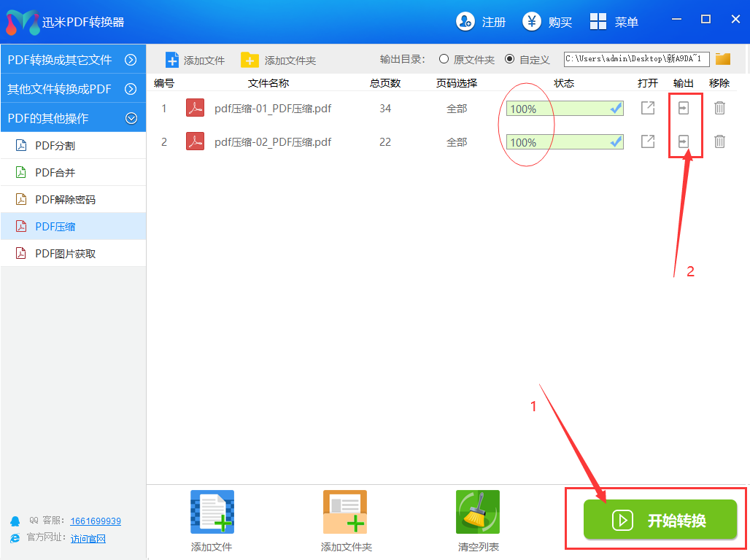Image resolution: width=750 pixels, height=560 pixels.
Task: Remove pdf压缩-01 using its trash icon
Action: click(719, 108)
